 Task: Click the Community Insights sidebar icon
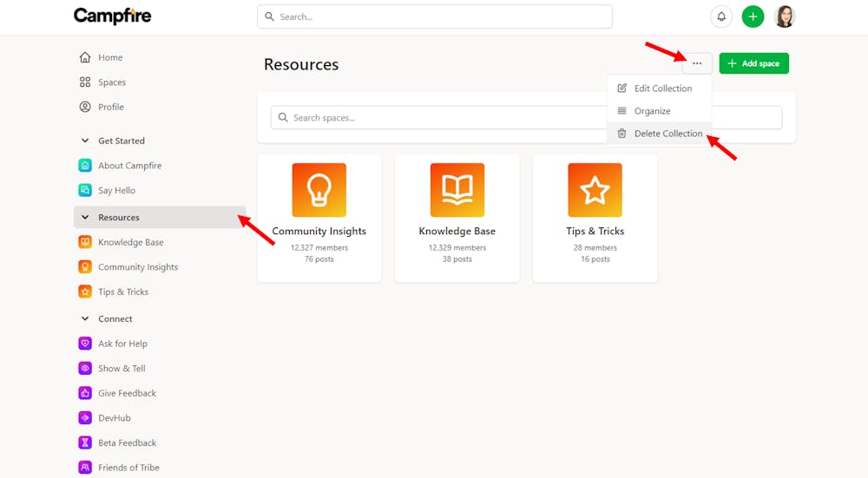[85, 266]
